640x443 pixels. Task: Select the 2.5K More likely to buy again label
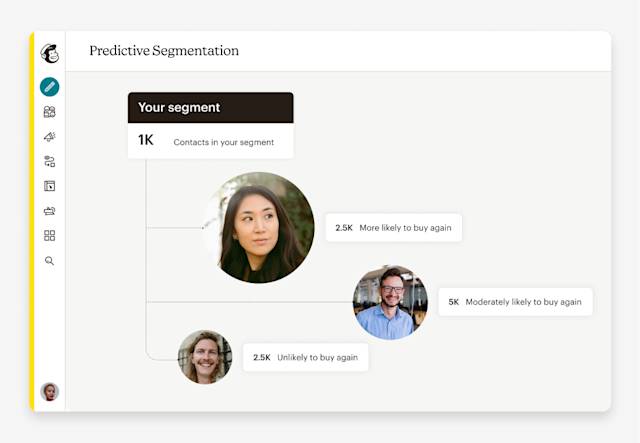tap(393, 227)
